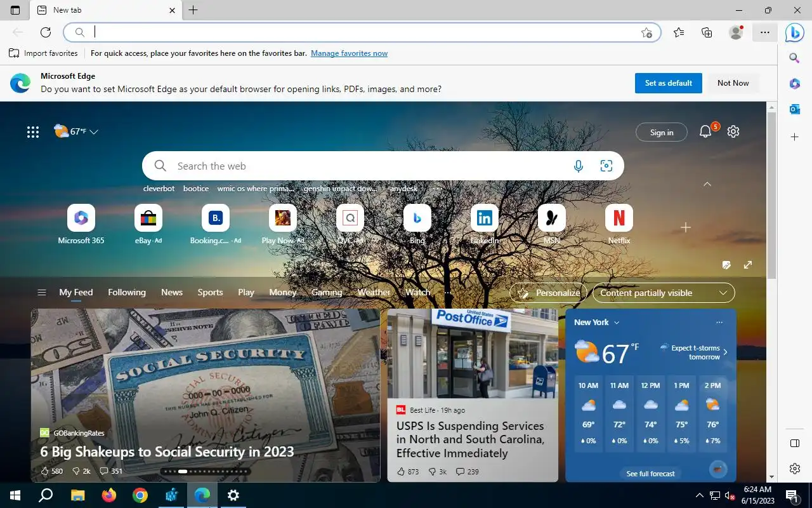Click the Sign in button
The height and width of the screenshot is (508, 812).
pyautogui.click(x=662, y=132)
